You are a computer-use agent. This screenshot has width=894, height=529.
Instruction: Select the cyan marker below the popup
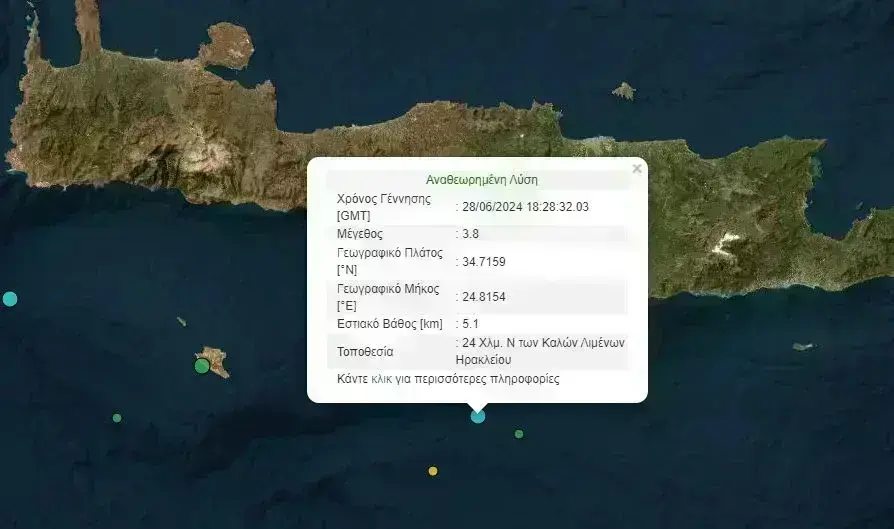tap(478, 416)
